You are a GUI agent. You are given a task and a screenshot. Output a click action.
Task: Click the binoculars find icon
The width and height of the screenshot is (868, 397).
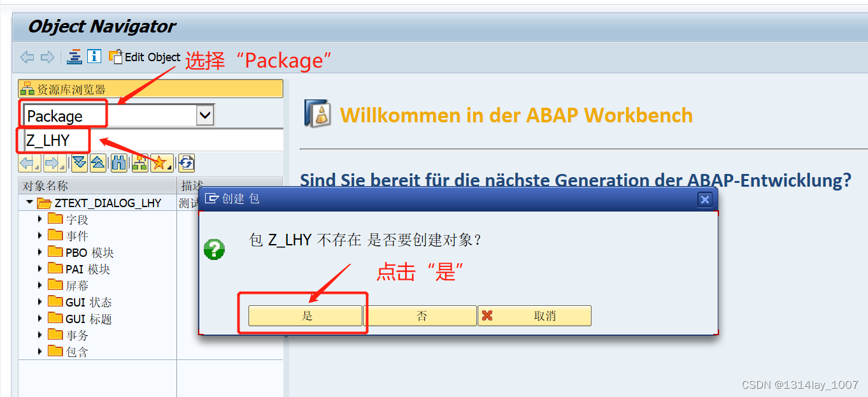[118, 163]
